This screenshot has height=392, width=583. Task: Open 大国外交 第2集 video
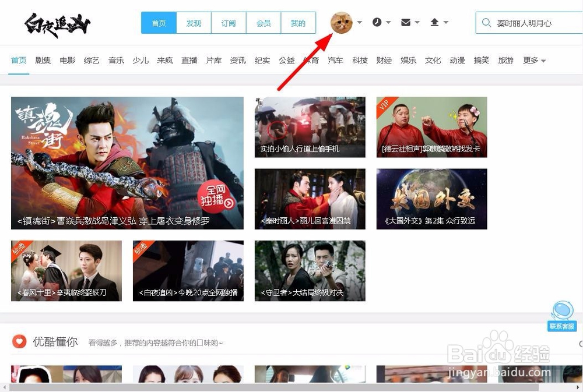point(431,199)
